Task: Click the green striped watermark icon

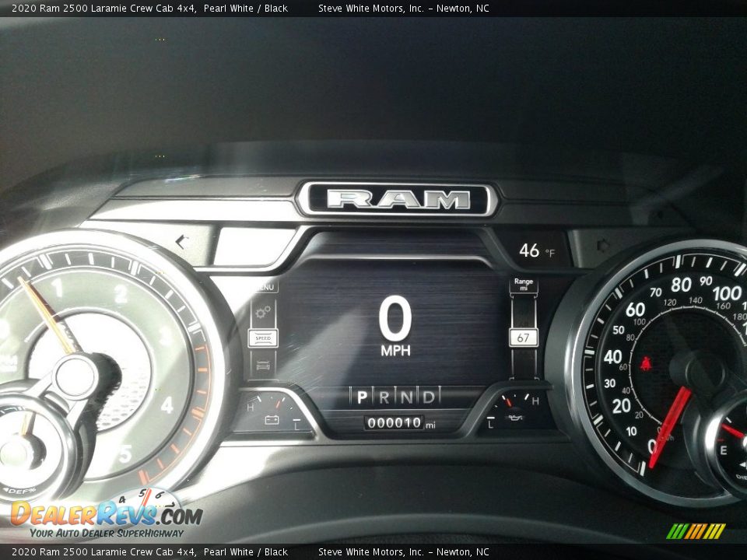Action: point(696,533)
